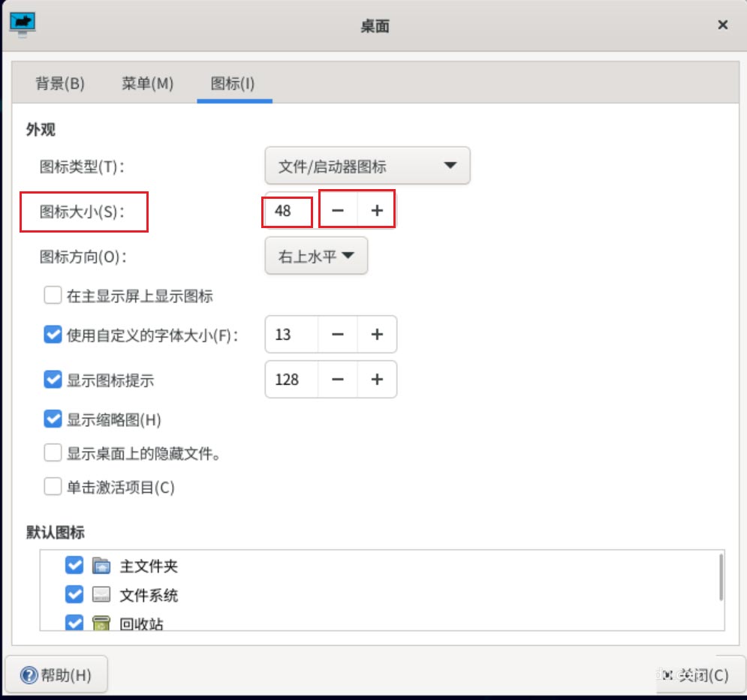Select the 主文件夹 row text
Viewport: 747px width, 700px height.
click(x=149, y=566)
